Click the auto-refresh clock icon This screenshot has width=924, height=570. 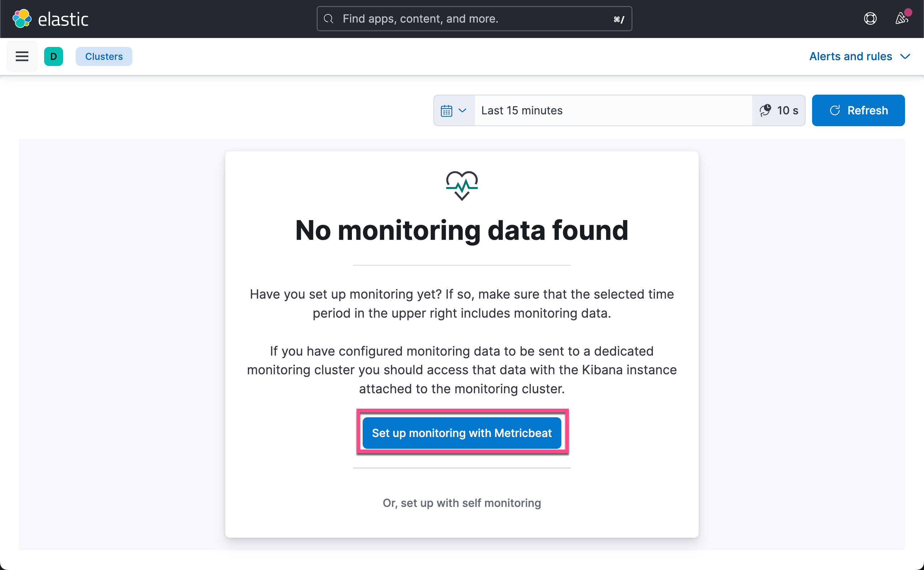(x=765, y=110)
